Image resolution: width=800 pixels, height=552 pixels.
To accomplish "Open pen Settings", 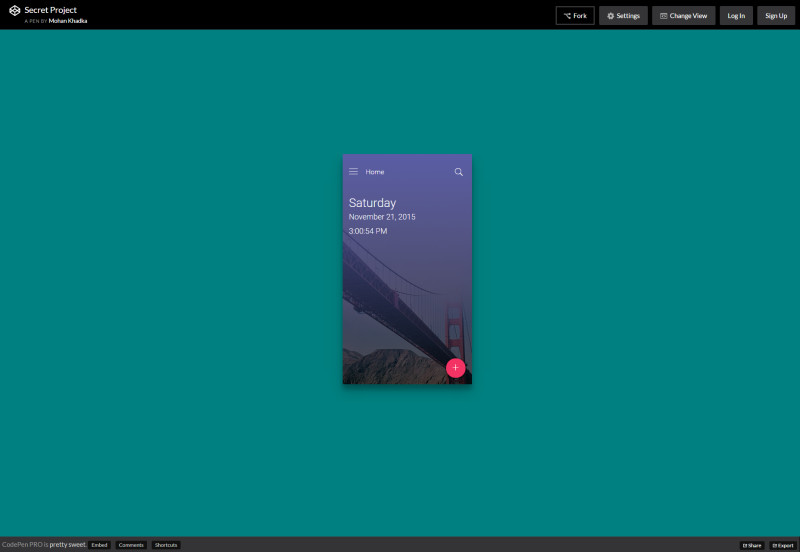I will (623, 16).
